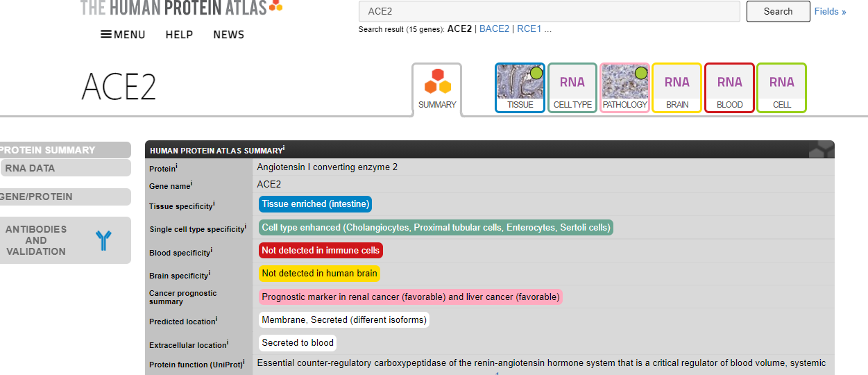Open the CELL TYPE RNA tab

click(572, 87)
